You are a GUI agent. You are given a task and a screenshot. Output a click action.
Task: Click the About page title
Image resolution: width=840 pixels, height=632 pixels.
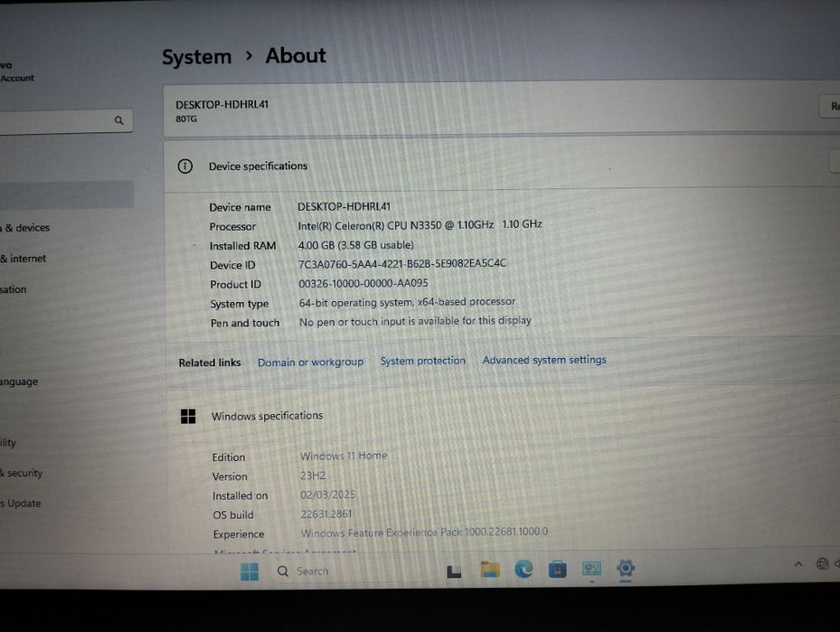coord(296,56)
